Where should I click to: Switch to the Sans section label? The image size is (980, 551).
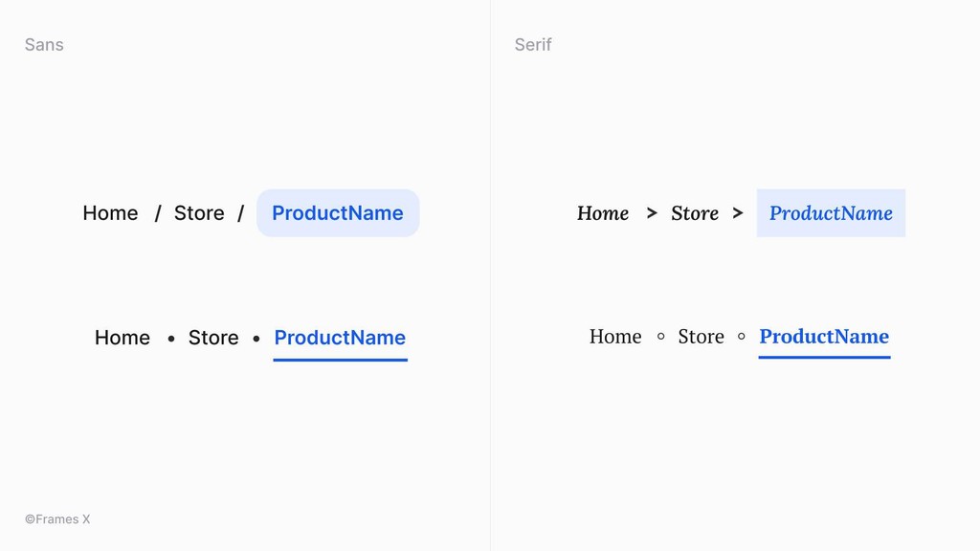tap(44, 44)
